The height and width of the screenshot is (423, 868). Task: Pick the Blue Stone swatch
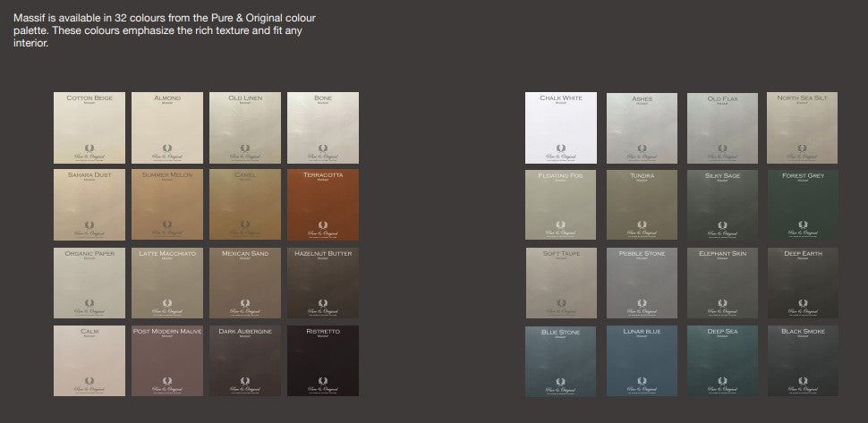pyautogui.click(x=560, y=360)
